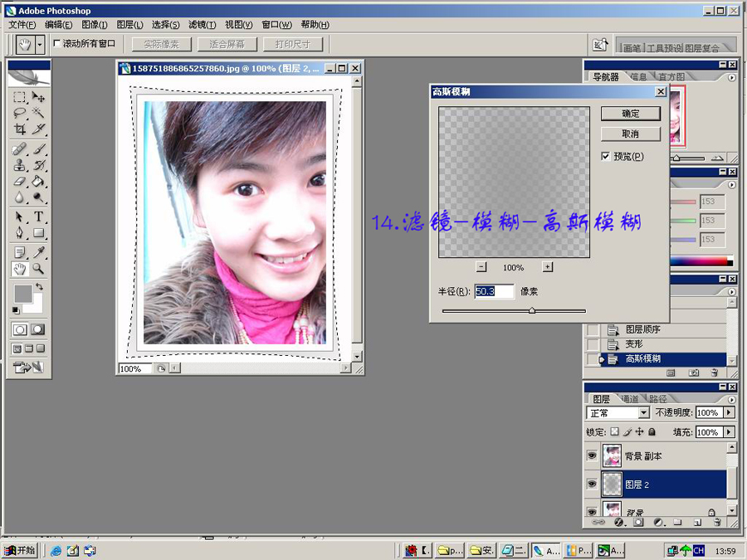The width and height of the screenshot is (747, 560).
Task: Open 填充 fill slider arrow
Action: coord(730,432)
